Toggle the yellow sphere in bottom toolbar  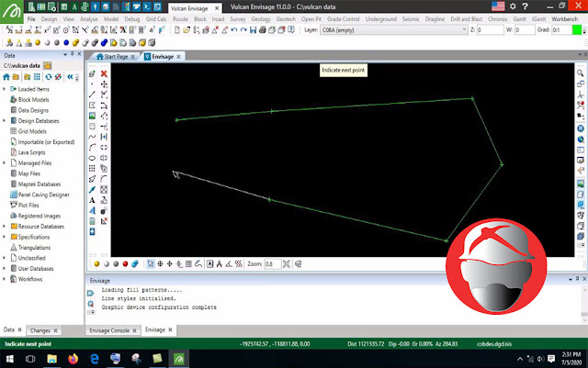[96, 264]
